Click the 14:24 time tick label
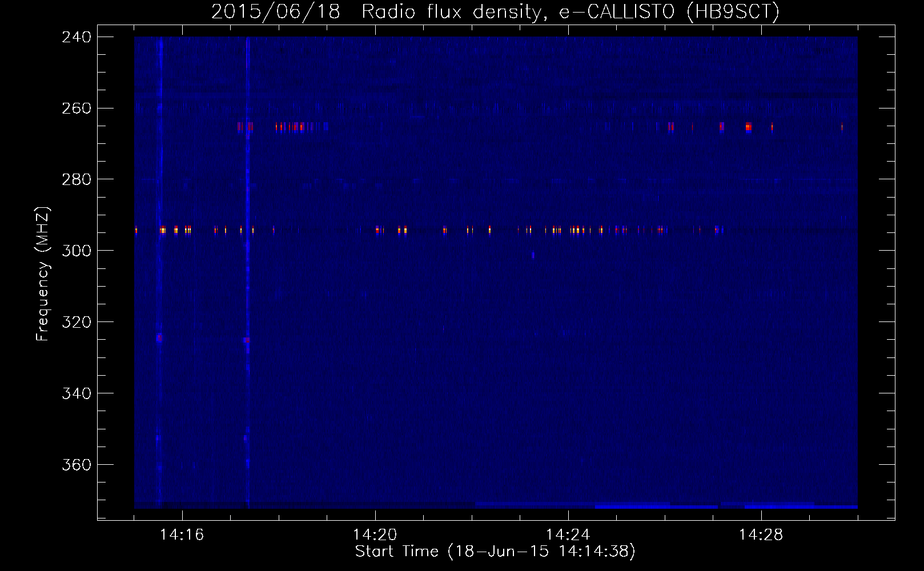This screenshot has width=924, height=571. tap(568, 535)
